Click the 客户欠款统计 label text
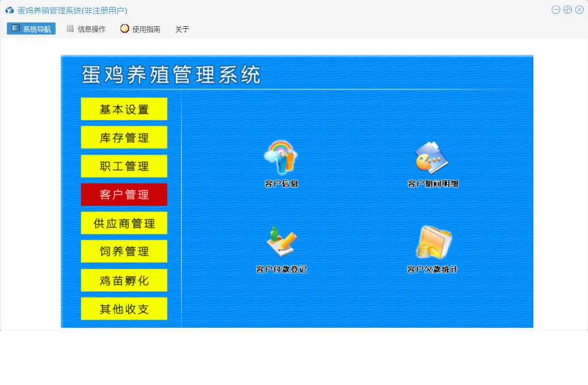Image resolution: width=588 pixels, height=385 pixels. click(x=432, y=269)
